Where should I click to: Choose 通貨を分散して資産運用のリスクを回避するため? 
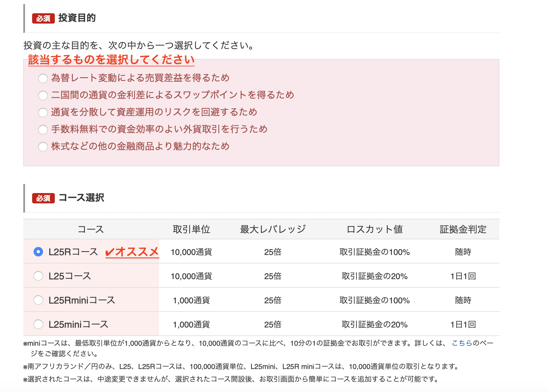point(43,112)
